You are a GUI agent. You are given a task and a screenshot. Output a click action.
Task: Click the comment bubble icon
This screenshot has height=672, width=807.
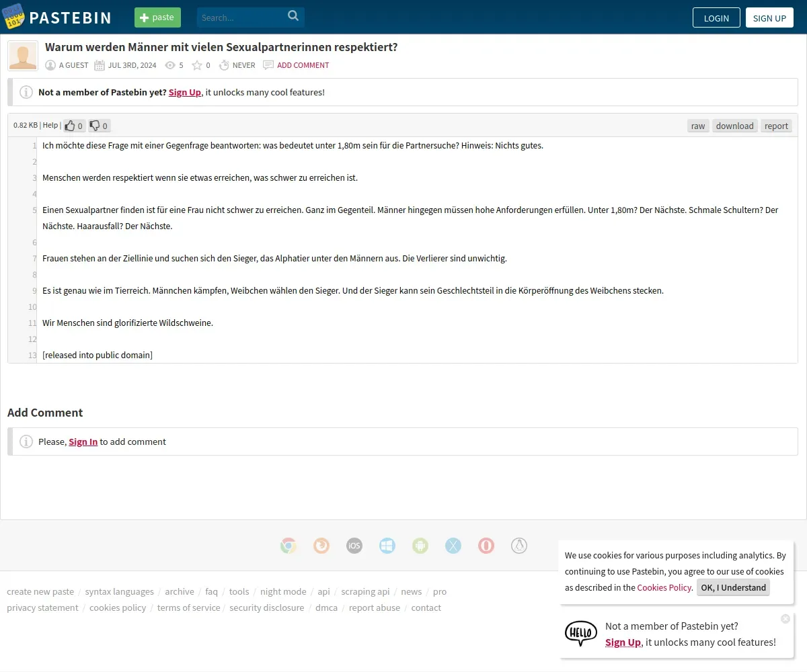tap(268, 65)
